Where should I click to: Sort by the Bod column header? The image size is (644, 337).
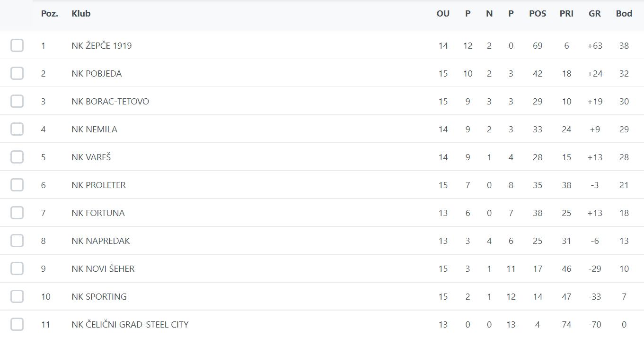[624, 14]
